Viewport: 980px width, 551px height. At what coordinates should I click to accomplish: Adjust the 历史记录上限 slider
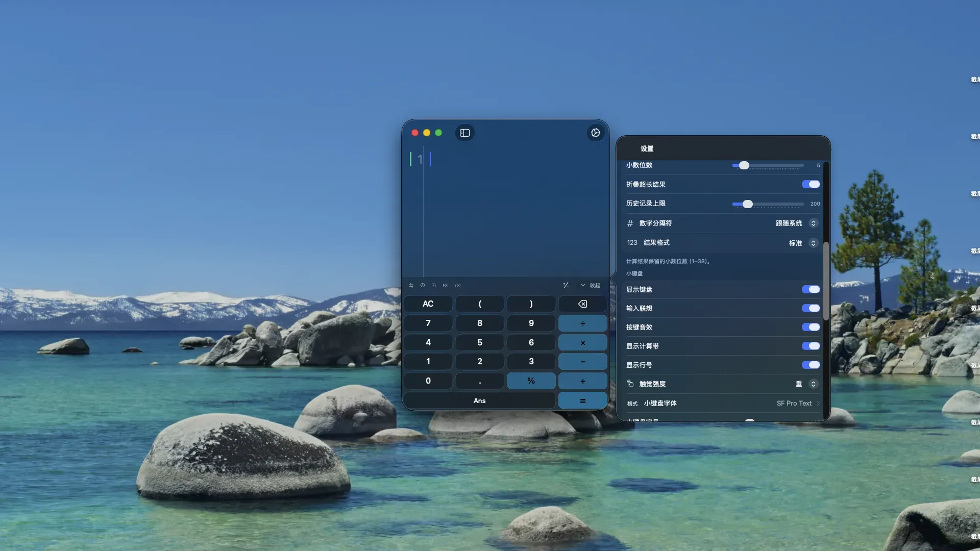[768, 204]
